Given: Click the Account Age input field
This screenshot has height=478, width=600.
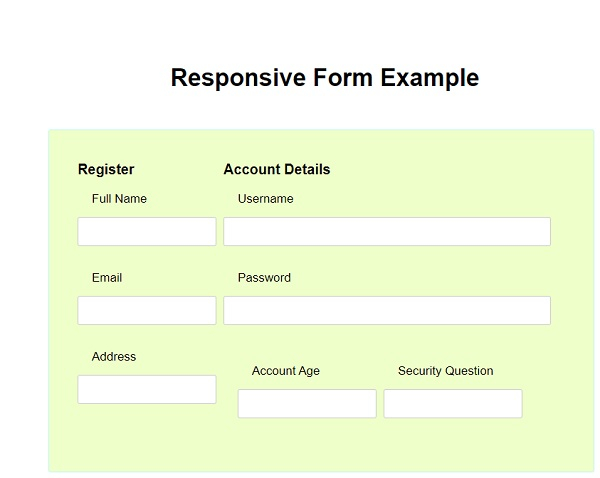Looking at the screenshot, I should coord(307,403).
